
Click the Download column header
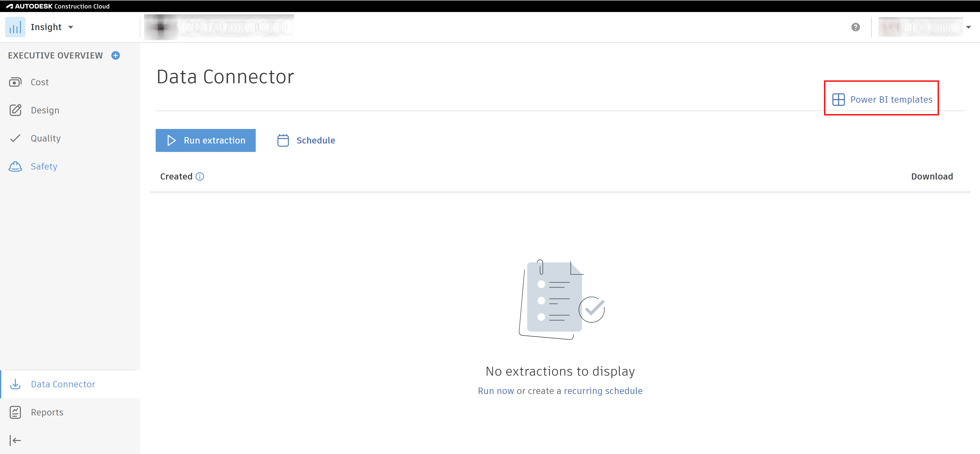pos(932,177)
